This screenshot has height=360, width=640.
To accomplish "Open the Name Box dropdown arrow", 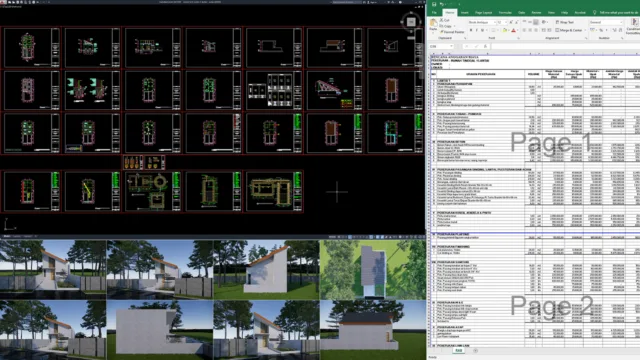I will pyautogui.click(x=451, y=46).
